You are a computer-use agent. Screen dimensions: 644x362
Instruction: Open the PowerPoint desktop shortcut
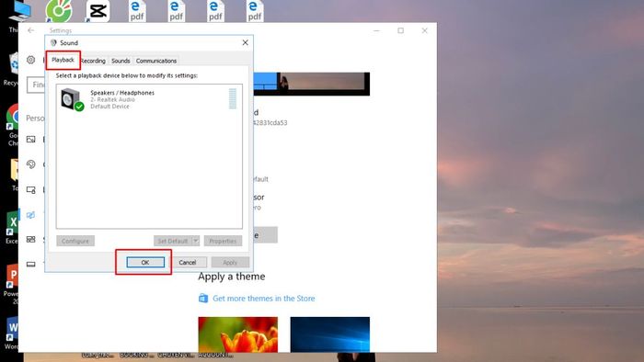click(12, 276)
